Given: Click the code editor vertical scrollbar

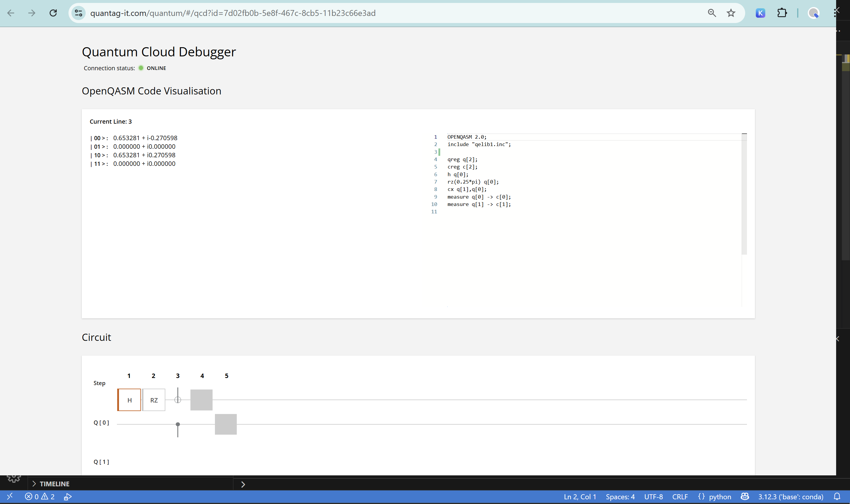Looking at the screenshot, I should [x=744, y=194].
